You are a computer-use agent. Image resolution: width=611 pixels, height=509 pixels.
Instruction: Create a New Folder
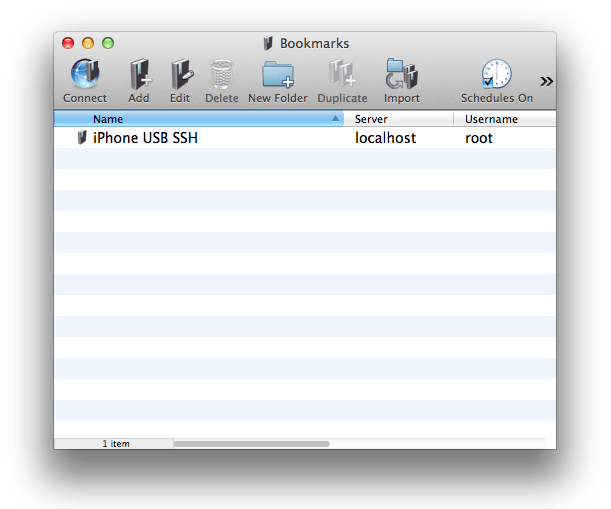click(x=278, y=76)
